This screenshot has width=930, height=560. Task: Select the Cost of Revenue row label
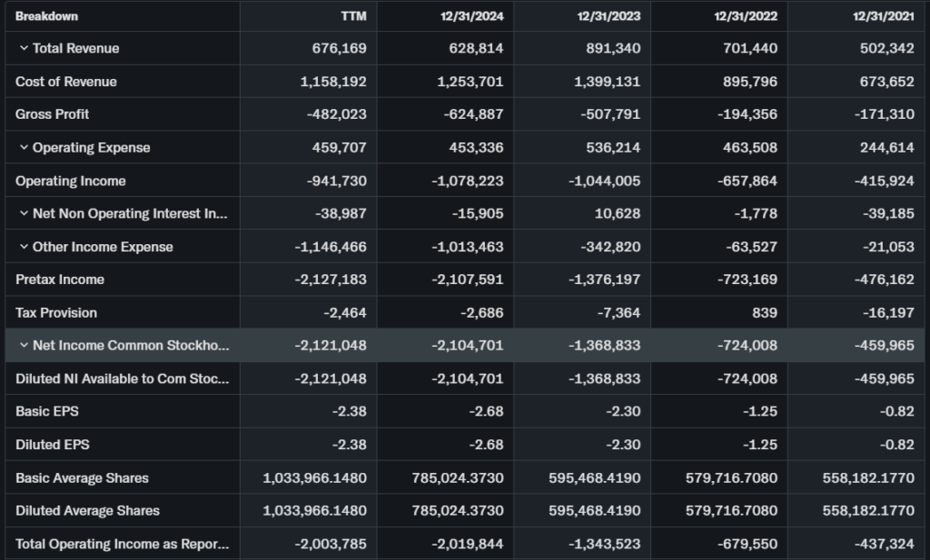coord(66,82)
